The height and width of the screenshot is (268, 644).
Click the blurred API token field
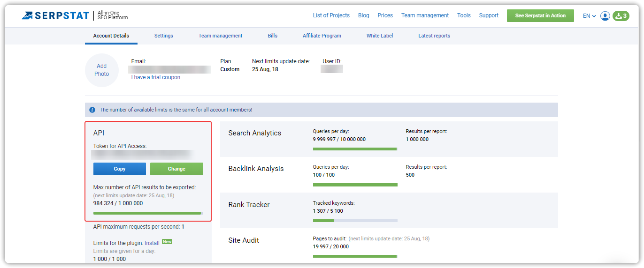[x=143, y=155]
